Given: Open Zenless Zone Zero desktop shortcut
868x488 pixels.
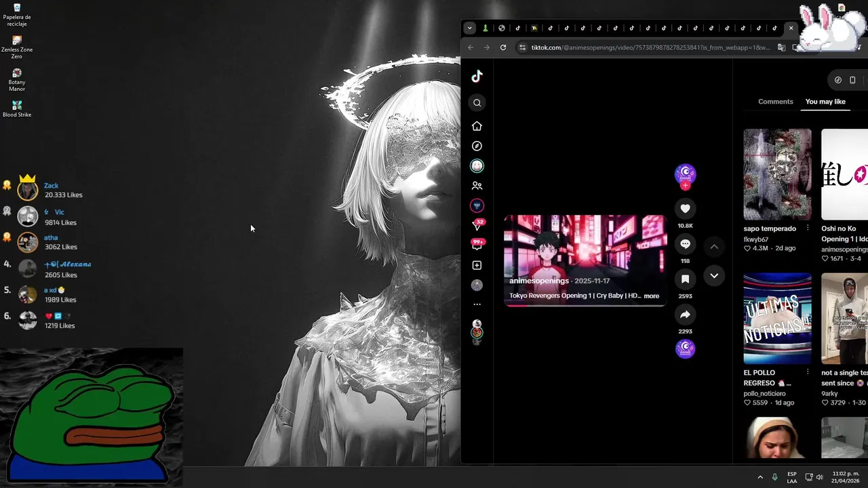Looking at the screenshot, I should pos(17,47).
